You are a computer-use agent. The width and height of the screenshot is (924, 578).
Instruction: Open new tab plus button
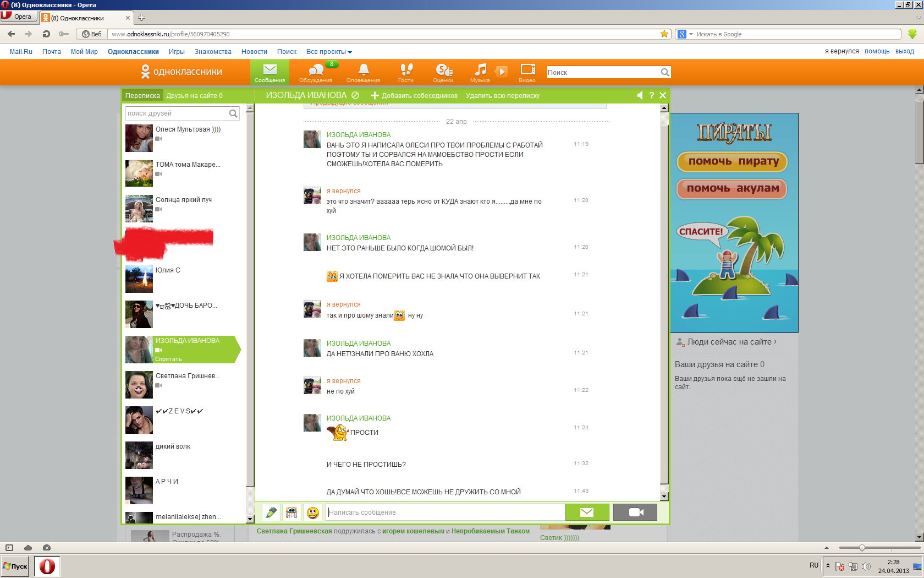tap(141, 18)
